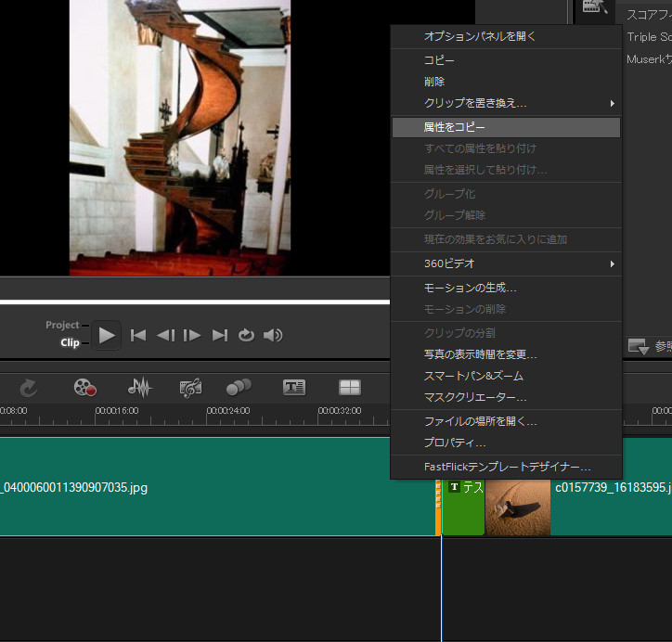This screenshot has width=672, height=642.
Task: Open the Sound Mixer waveform icon
Action: click(x=139, y=388)
